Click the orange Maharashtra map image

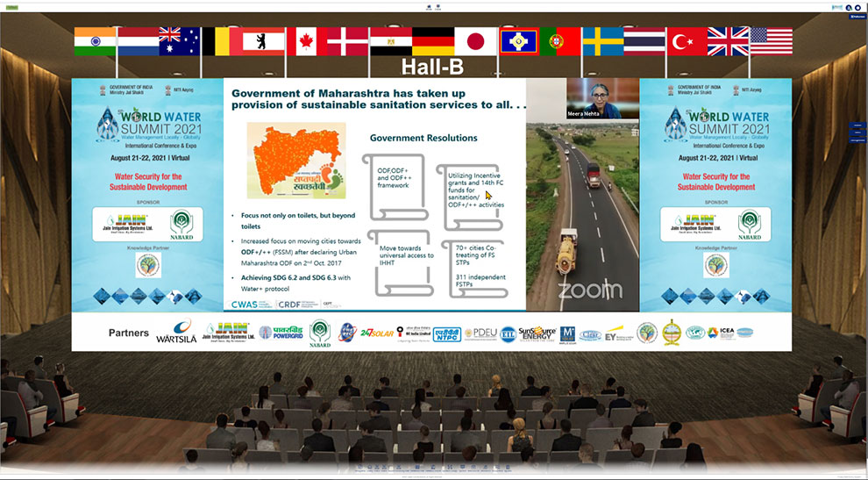296,161
